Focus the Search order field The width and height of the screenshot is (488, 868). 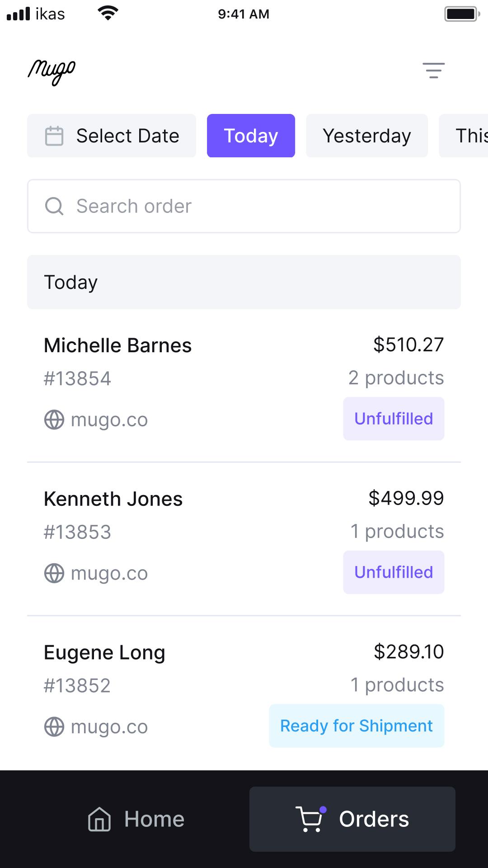coord(244,206)
